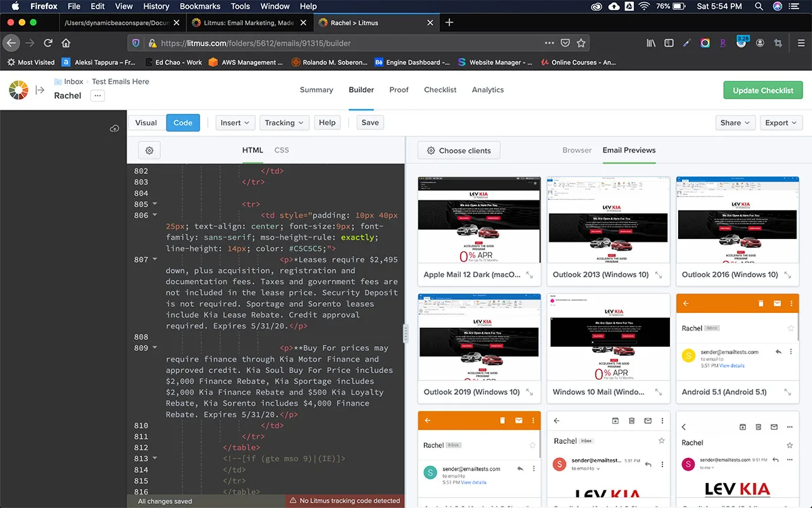The width and height of the screenshot is (812, 508).
Task: Click the purple R extension icon
Action: click(x=723, y=43)
